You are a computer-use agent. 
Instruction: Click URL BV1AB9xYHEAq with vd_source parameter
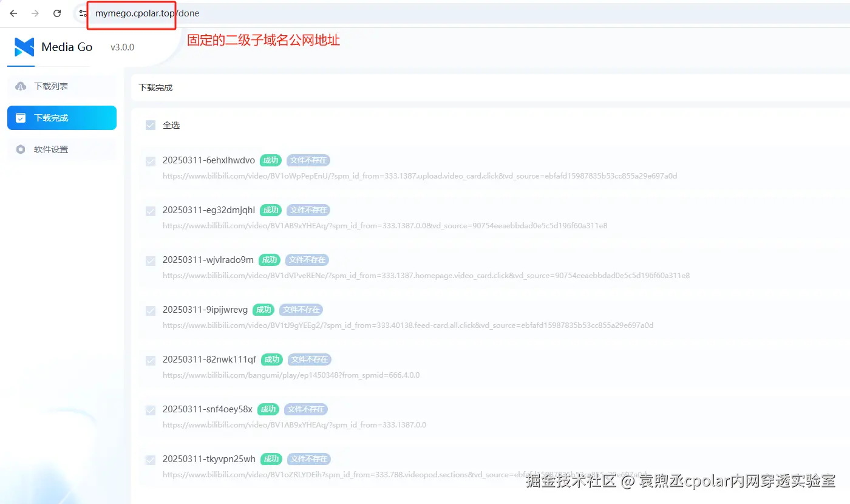coord(385,226)
